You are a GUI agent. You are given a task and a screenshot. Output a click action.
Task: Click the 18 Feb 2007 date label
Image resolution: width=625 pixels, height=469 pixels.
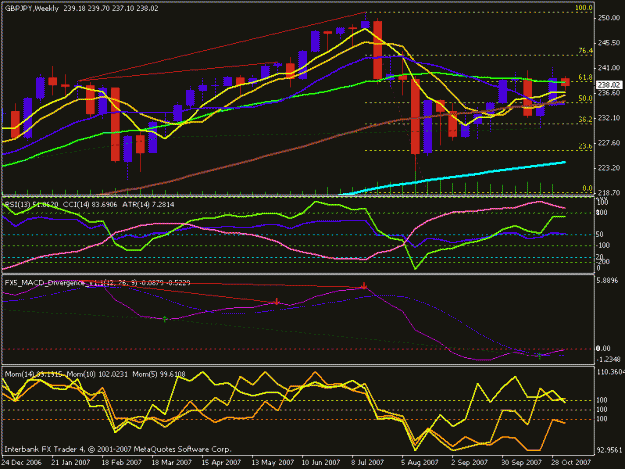[122, 463]
